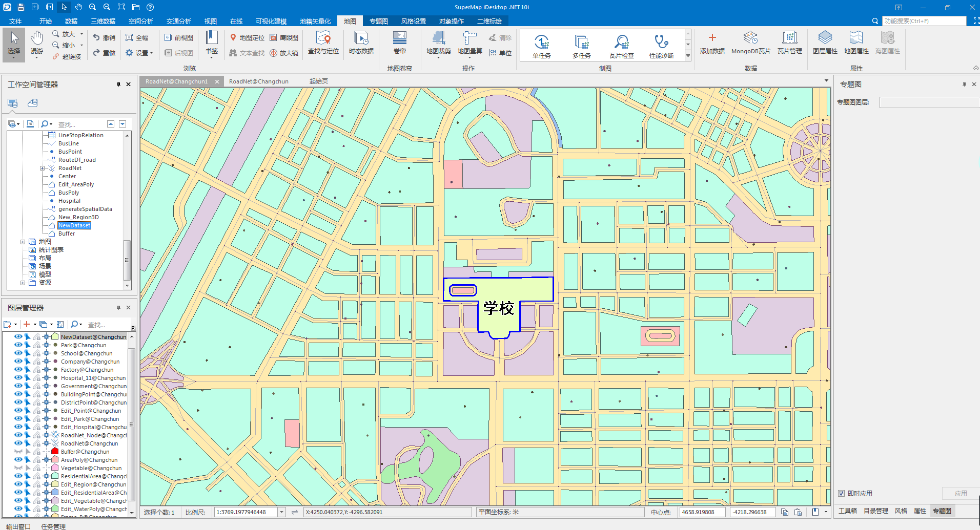
Task: Open the 查找与定位 find and locate tool
Action: pos(323,43)
